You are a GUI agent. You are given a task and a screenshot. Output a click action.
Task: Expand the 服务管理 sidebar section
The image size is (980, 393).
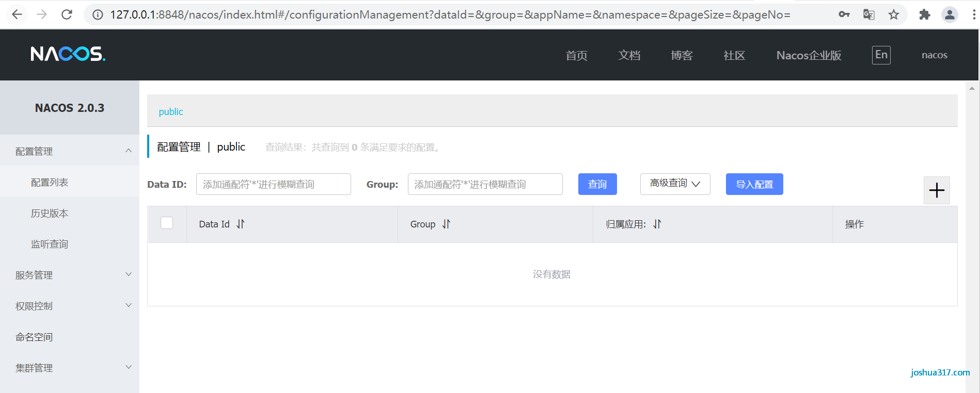pyautogui.click(x=70, y=274)
